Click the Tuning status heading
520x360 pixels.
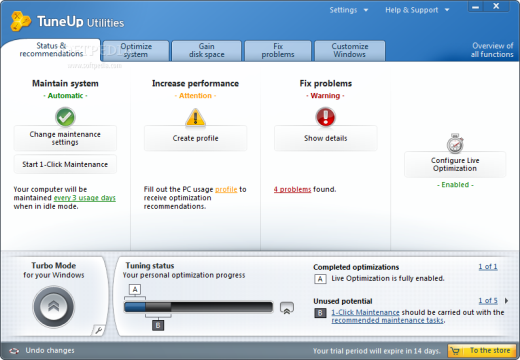[150, 266]
